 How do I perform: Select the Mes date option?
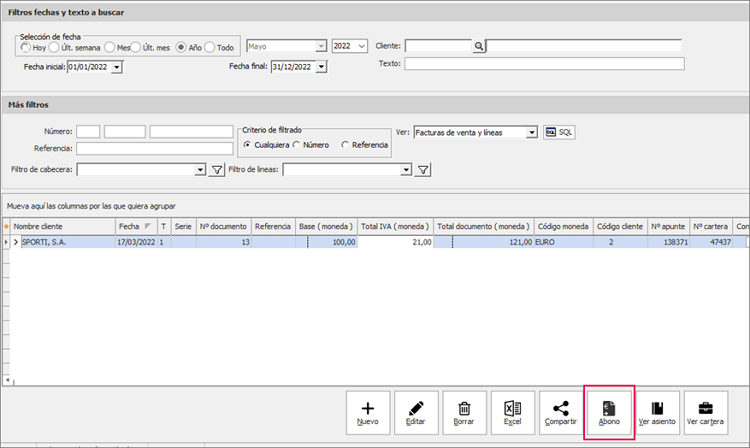[x=110, y=47]
